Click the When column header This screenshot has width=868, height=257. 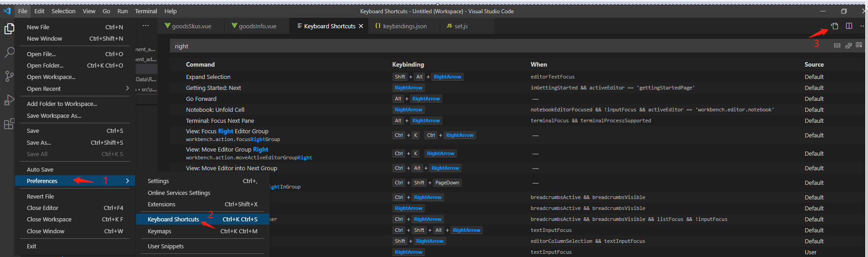(x=539, y=64)
